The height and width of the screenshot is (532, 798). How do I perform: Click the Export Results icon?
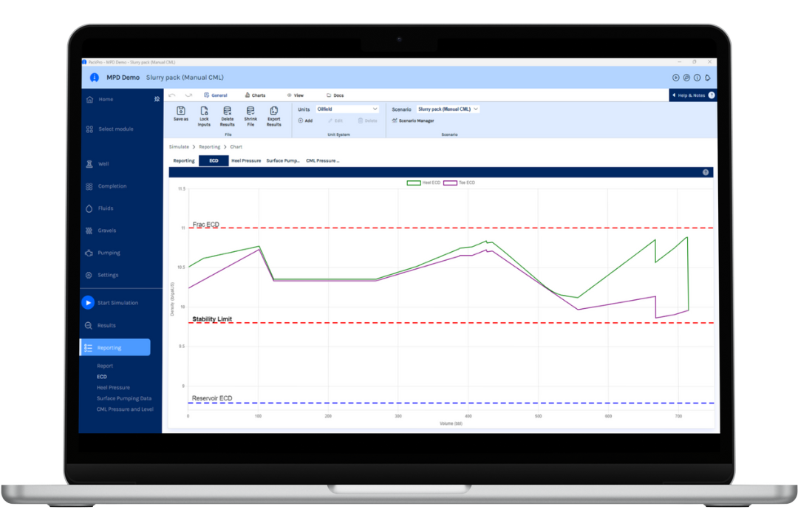[x=274, y=111]
